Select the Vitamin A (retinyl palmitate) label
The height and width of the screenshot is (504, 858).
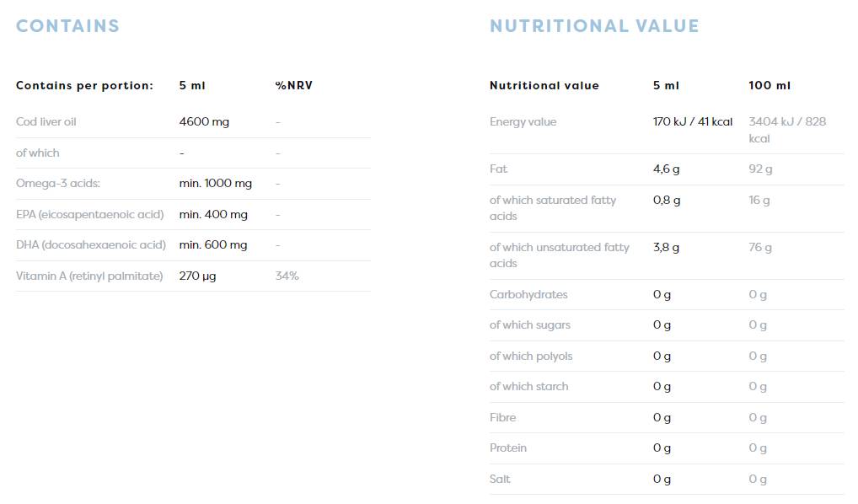[89, 276]
